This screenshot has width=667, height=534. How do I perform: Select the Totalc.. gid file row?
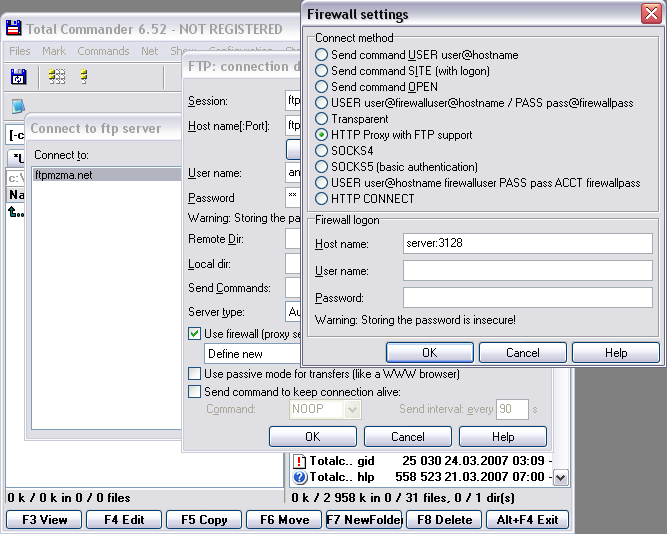pyautogui.click(x=422, y=461)
